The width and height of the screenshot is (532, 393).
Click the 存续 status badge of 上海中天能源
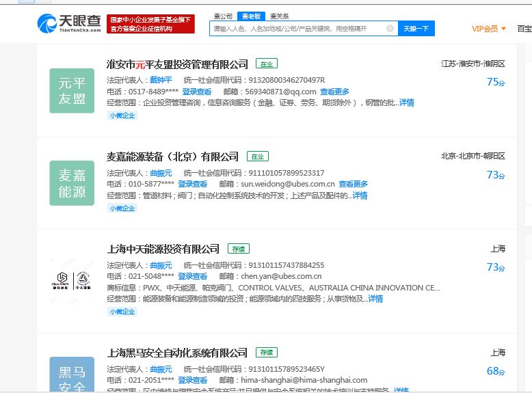tap(239, 249)
